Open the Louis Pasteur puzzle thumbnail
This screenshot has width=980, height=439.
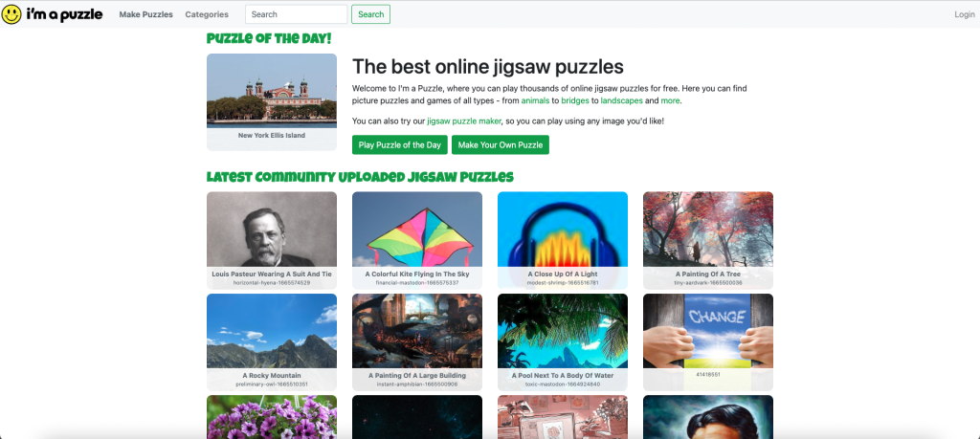click(272, 240)
